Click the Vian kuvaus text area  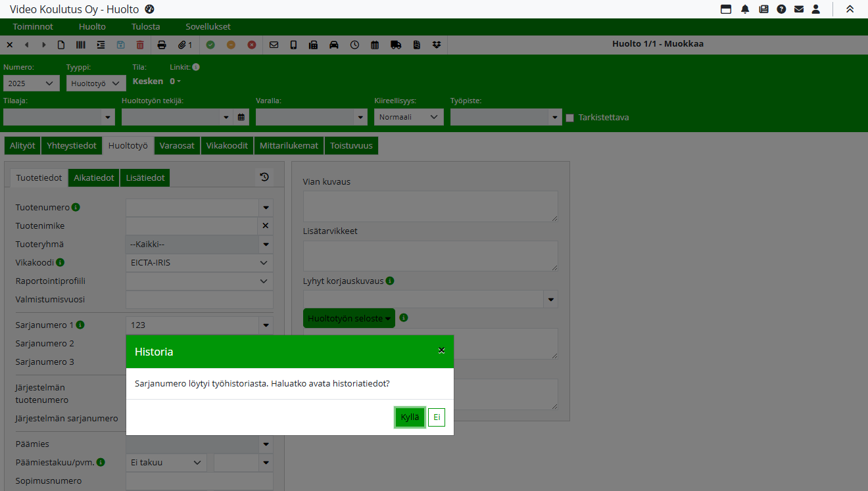[x=430, y=206]
